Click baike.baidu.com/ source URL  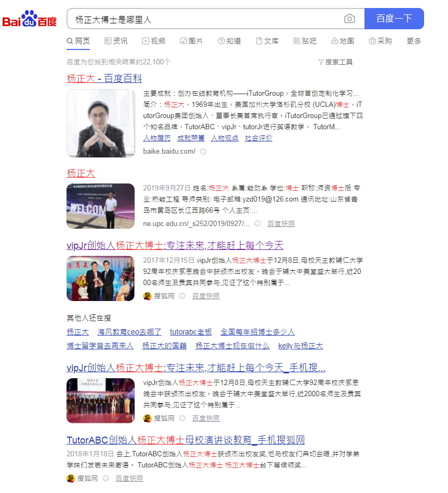[169, 151]
